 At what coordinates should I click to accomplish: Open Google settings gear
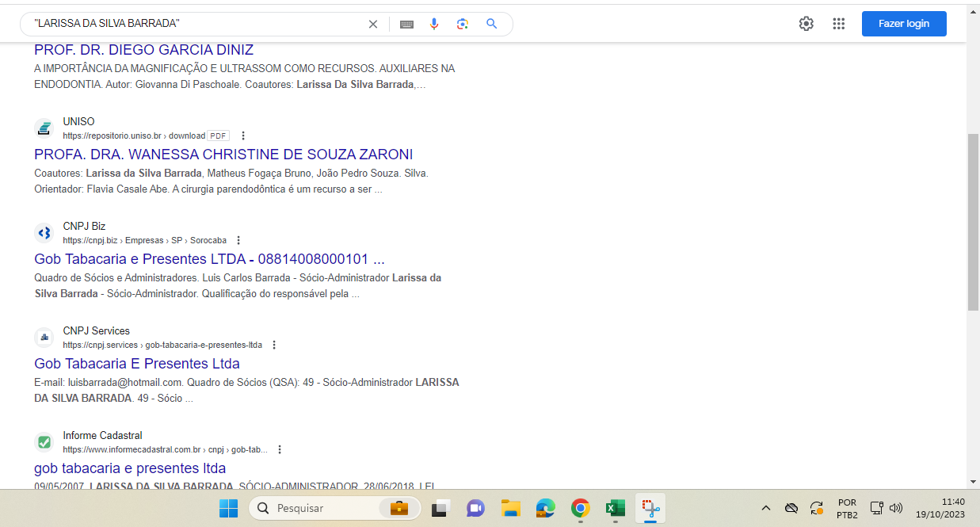click(806, 24)
